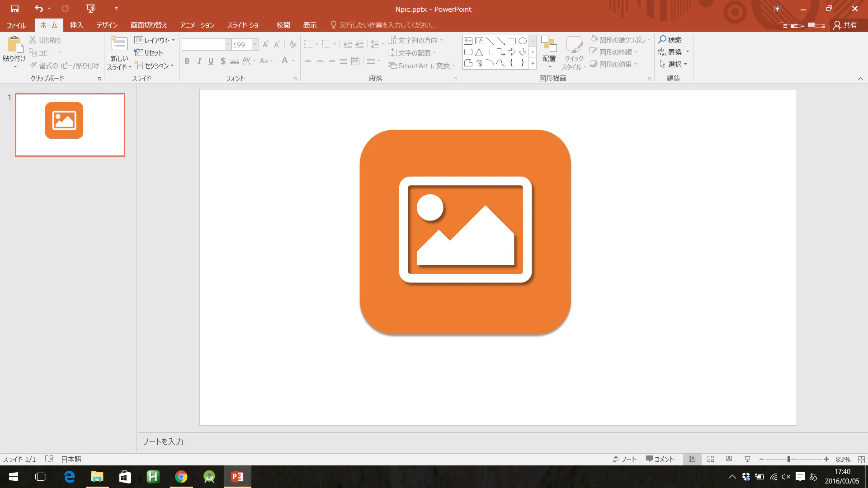Image resolution: width=868 pixels, height=488 pixels.
Task: Open the font size dropdown
Action: coord(255,45)
